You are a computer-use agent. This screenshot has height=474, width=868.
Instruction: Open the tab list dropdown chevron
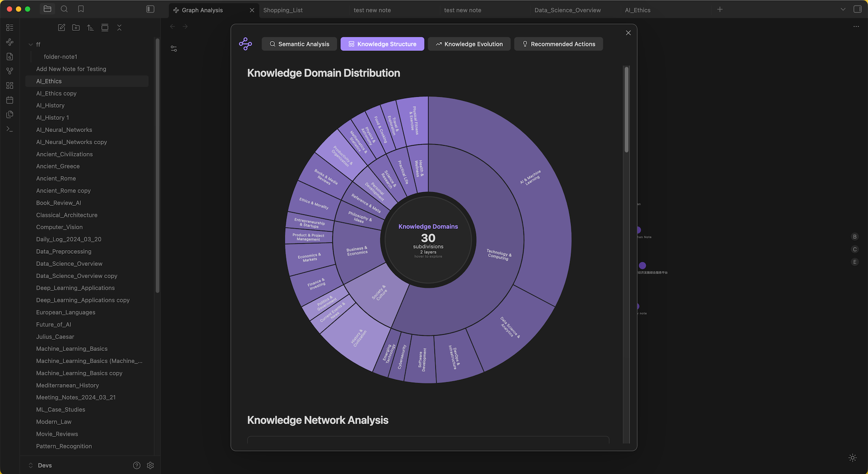(x=843, y=9)
